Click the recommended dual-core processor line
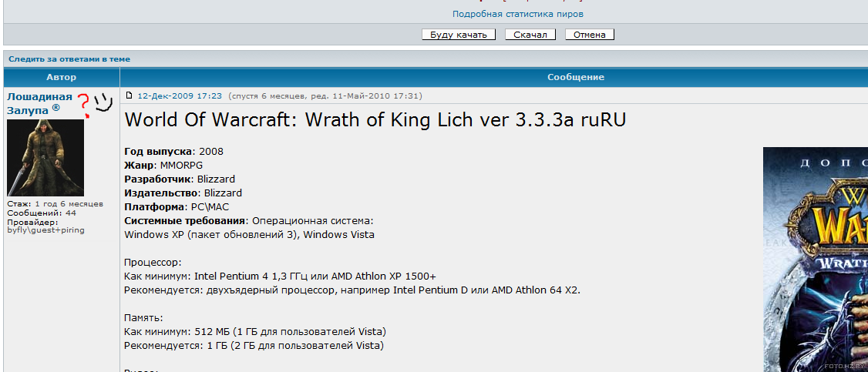Screen dimensions: 868x372 click(352, 290)
